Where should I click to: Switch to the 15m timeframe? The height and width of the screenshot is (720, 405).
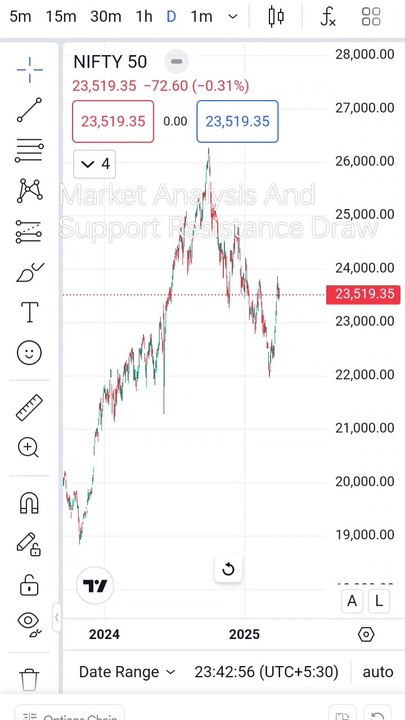61,17
